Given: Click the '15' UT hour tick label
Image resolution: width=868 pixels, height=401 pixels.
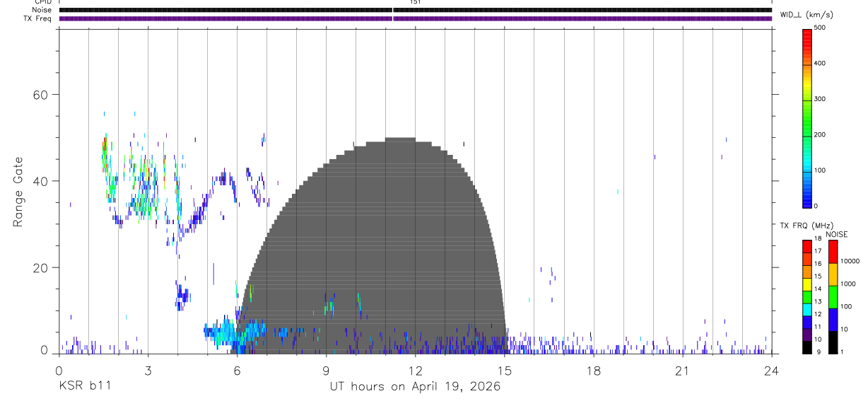Looking at the screenshot, I should 505,370.
